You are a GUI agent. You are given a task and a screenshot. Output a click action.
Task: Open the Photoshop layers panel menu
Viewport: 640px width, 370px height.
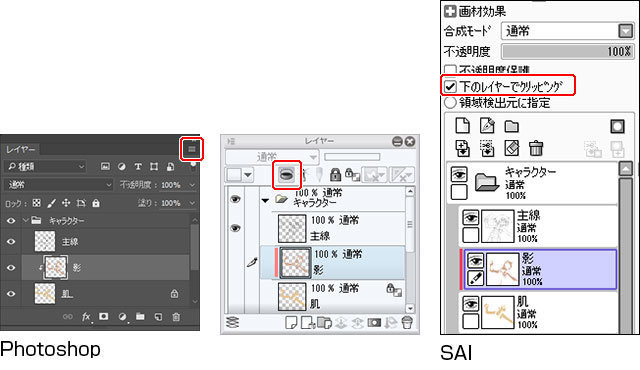click(x=191, y=149)
